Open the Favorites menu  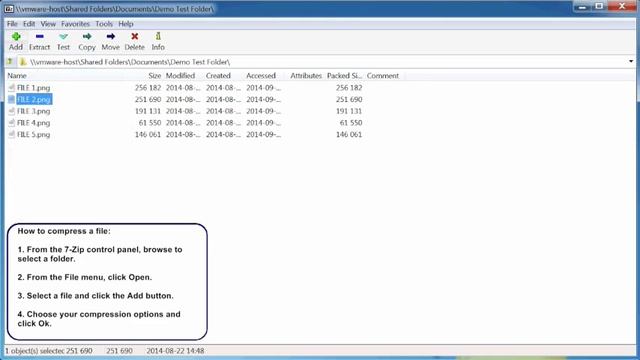click(76, 24)
